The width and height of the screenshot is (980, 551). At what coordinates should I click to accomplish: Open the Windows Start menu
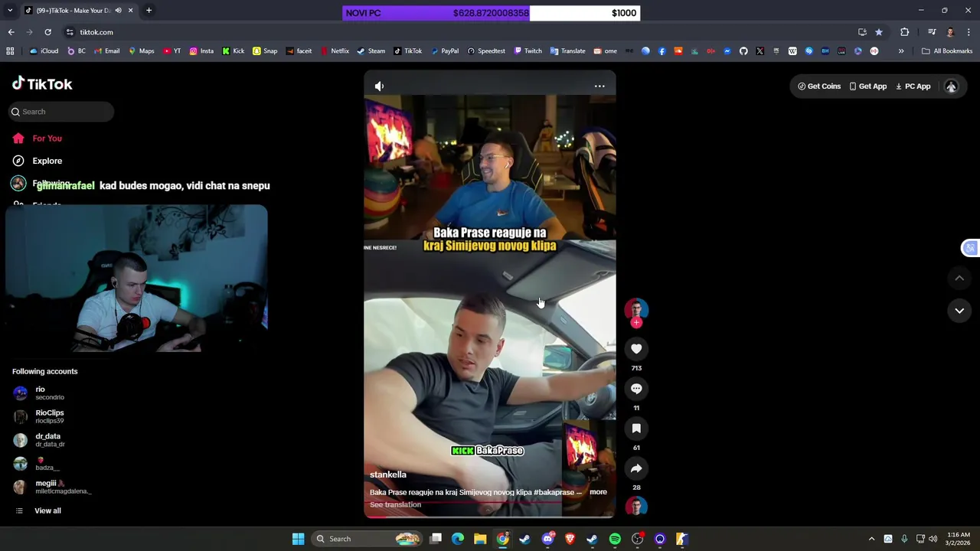[298, 539]
